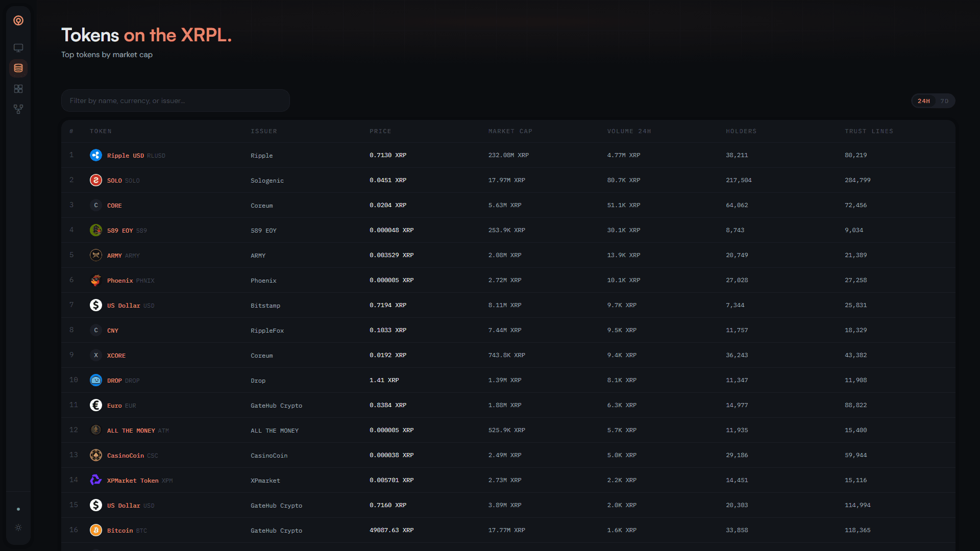This screenshot has width=980, height=551.
Task: Sort the table by HOLDERS
Action: (741, 131)
